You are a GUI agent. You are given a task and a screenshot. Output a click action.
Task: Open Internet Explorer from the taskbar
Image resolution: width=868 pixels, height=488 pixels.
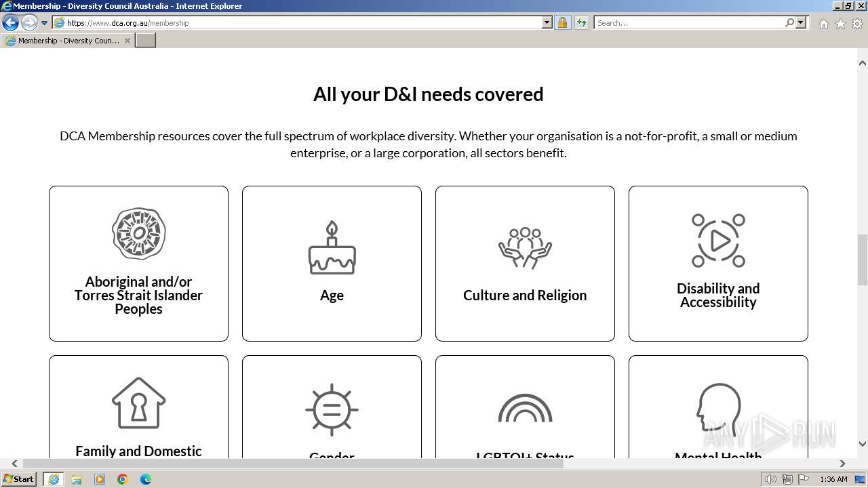[53, 479]
